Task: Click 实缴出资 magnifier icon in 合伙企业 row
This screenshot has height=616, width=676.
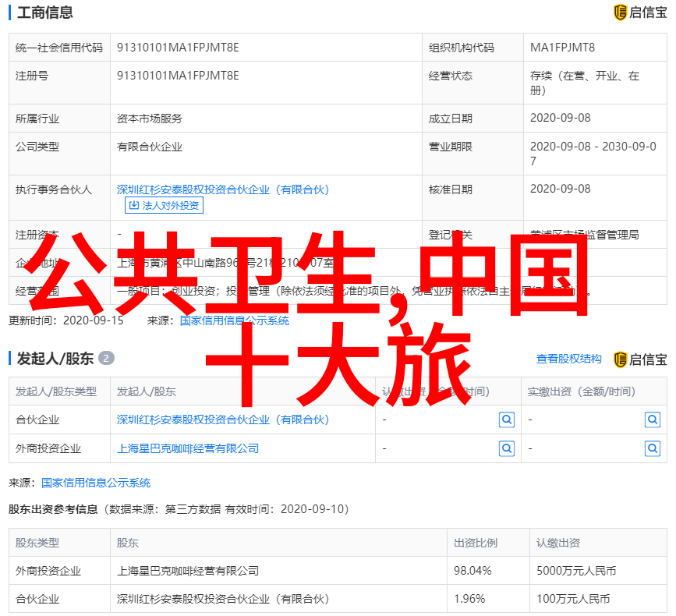Action: click(x=653, y=420)
